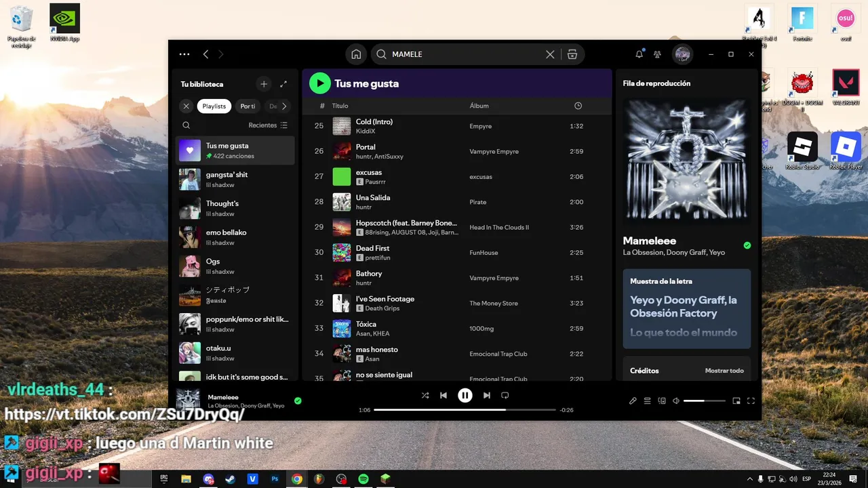The width and height of the screenshot is (868, 488).
Task: Open album 1000mg
Action: coord(481,329)
